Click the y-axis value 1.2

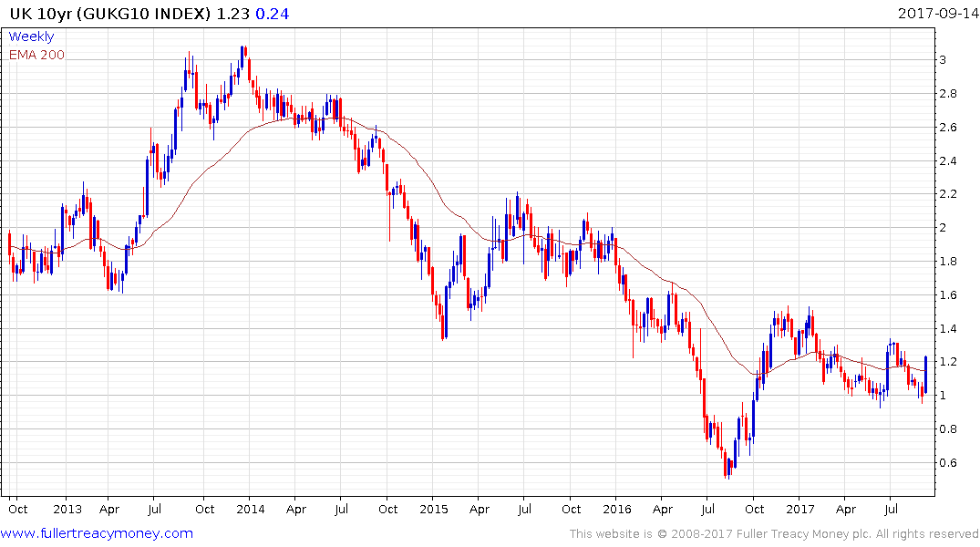click(948, 362)
